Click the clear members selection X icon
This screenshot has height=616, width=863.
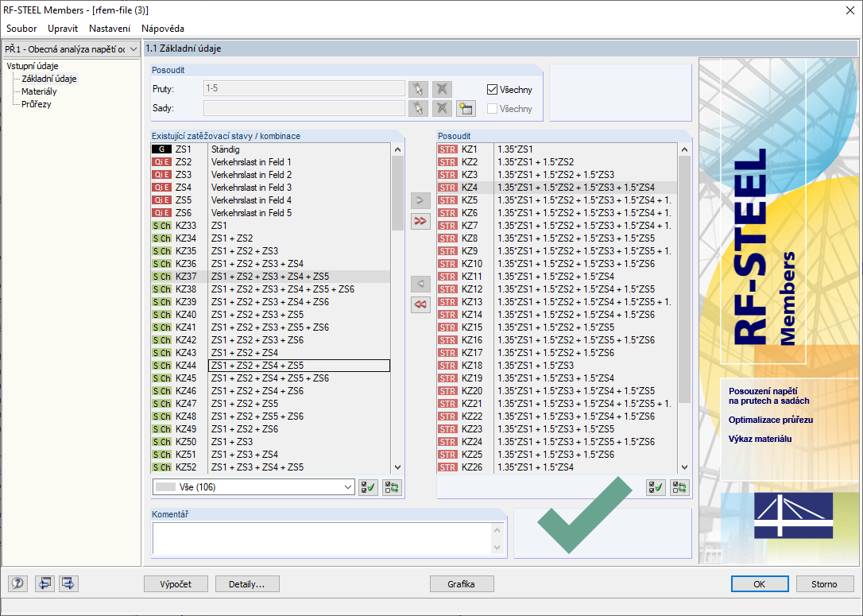click(442, 89)
